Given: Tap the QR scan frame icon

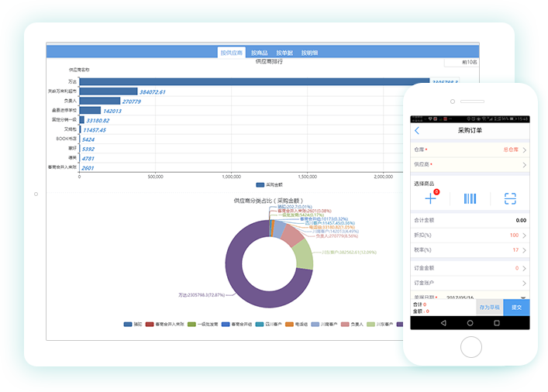Looking at the screenshot, I should [510, 198].
